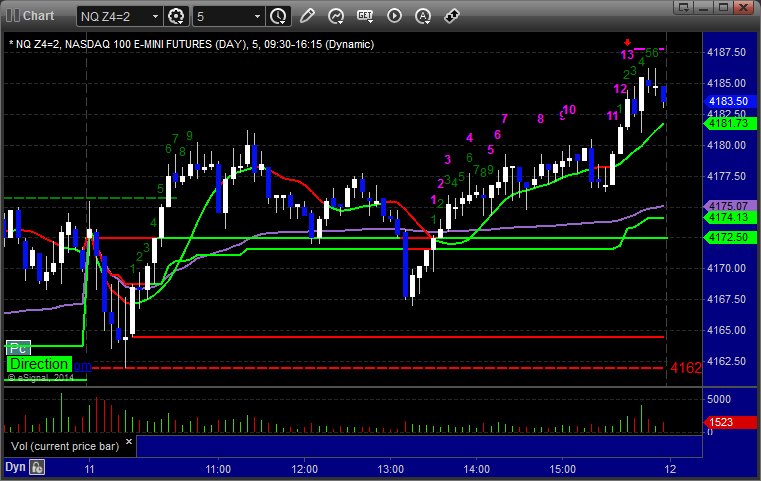Click the Pc button on chart

point(18,348)
